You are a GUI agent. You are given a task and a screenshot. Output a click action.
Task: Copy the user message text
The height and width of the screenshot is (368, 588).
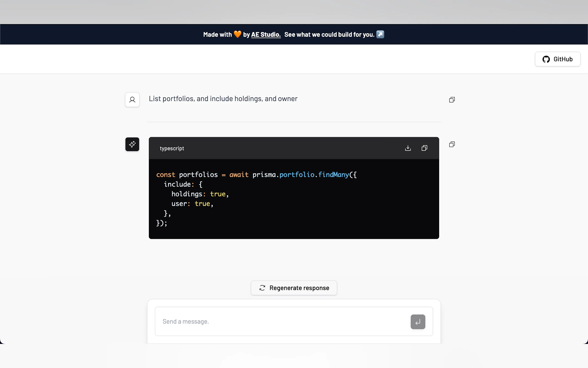[452, 100]
